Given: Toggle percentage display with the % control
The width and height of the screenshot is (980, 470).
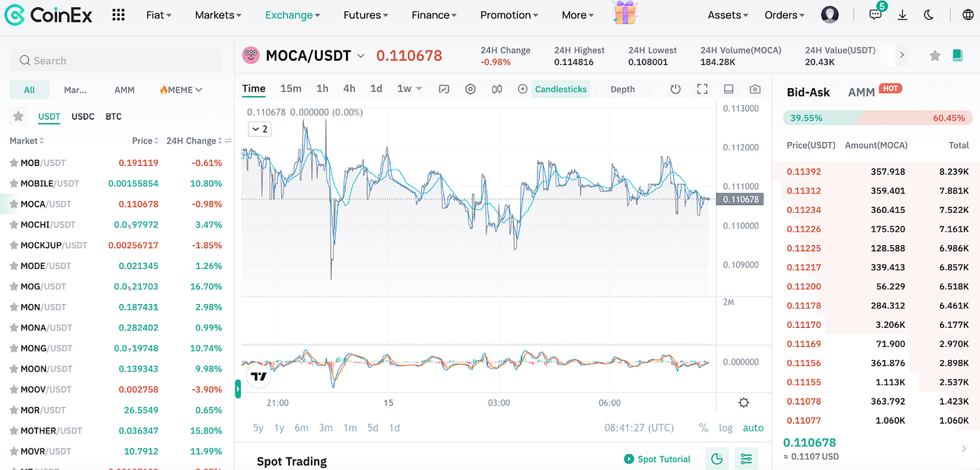Looking at the screenshot, I should tap(703, 427).
